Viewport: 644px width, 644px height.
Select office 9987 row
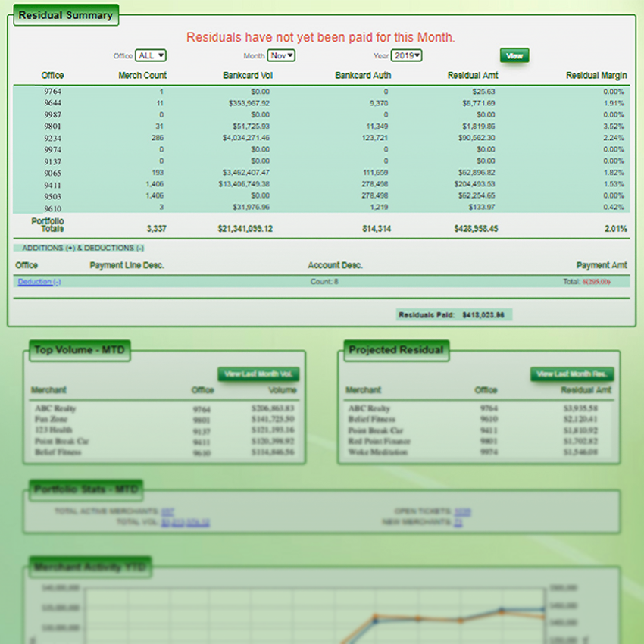coord(321,114)
